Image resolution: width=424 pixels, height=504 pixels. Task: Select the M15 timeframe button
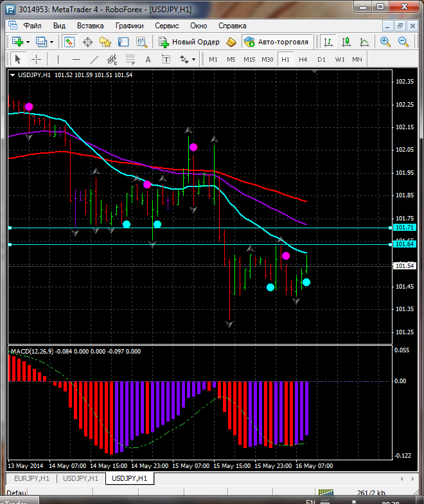[249, 59]
